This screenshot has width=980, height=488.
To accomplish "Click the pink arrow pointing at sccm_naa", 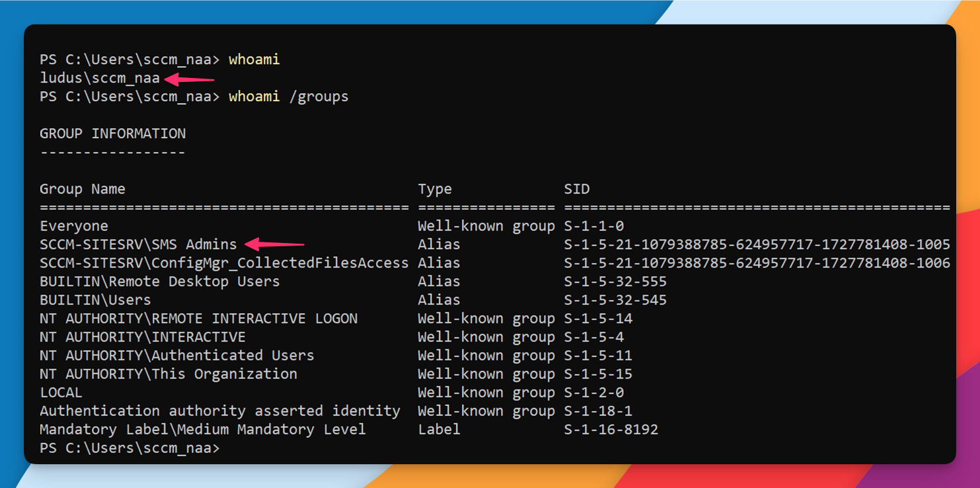I will click(192, 78).
